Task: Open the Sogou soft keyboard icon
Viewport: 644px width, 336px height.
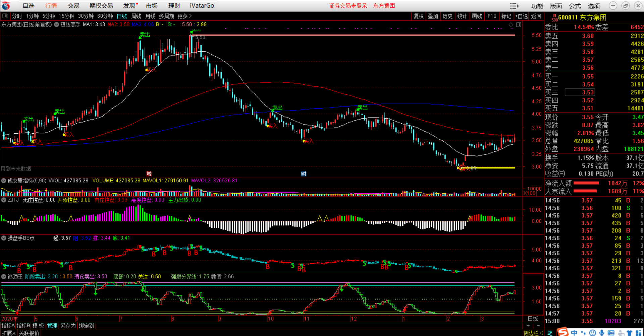Action: click(611, 333)
